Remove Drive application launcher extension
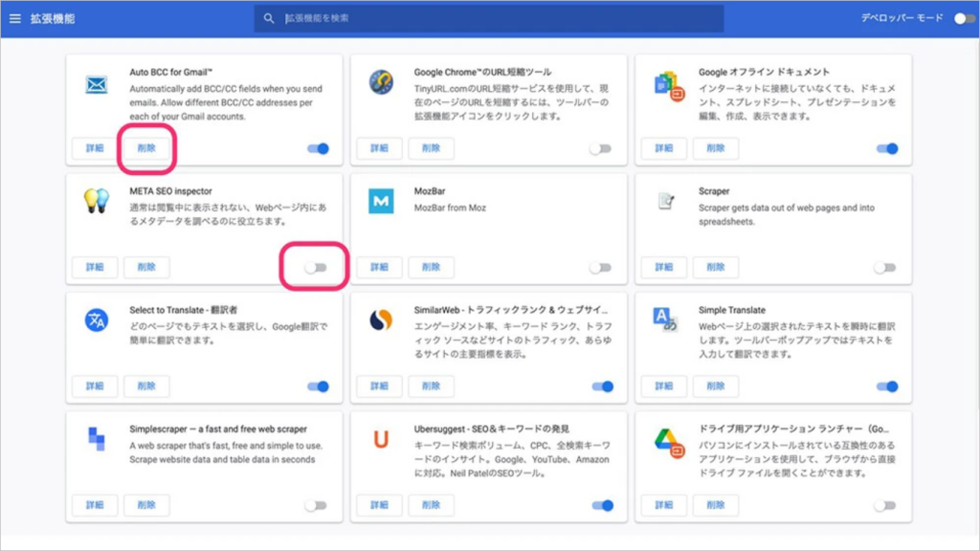Screen dimensions: 980x551 click(715, 505)
